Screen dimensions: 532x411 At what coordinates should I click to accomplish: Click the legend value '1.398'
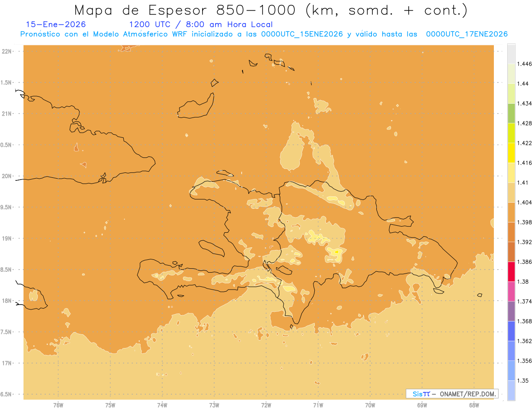tap(524, 222)
